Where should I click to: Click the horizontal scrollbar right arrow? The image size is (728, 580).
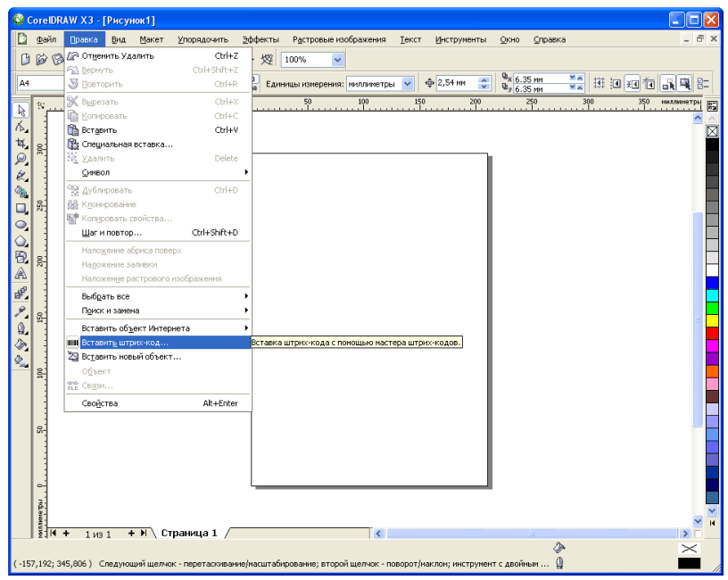[685, 534]
